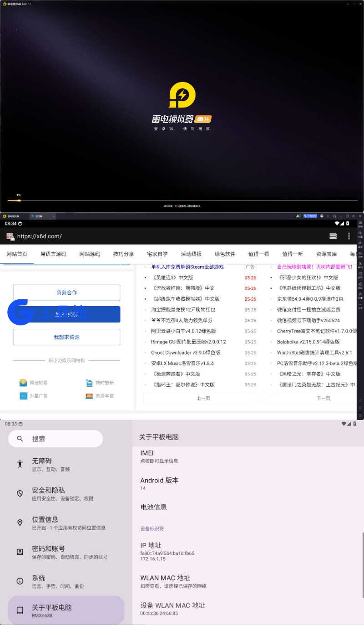Open the Balabolka v2.15.0.914绿色版 link

308,342
